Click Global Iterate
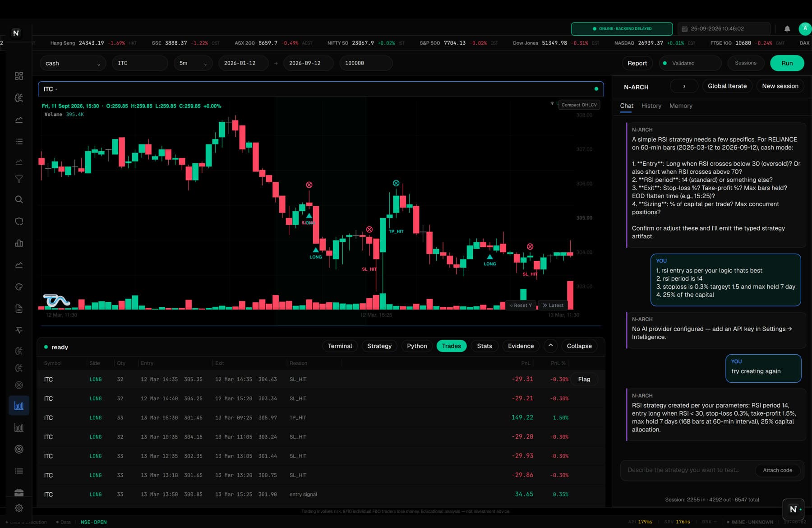 tap(727, 86)
